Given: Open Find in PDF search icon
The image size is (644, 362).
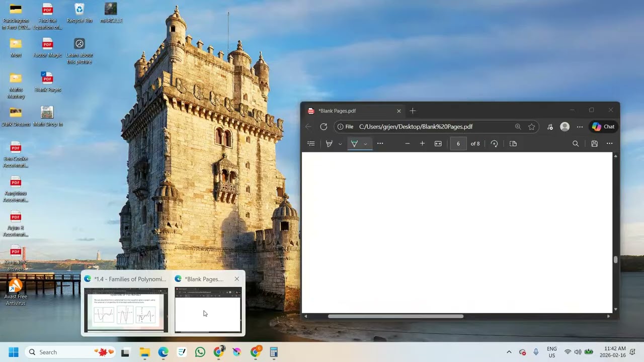Looking at the screenshot, I should pyautogui.click(x=576, y=144).
